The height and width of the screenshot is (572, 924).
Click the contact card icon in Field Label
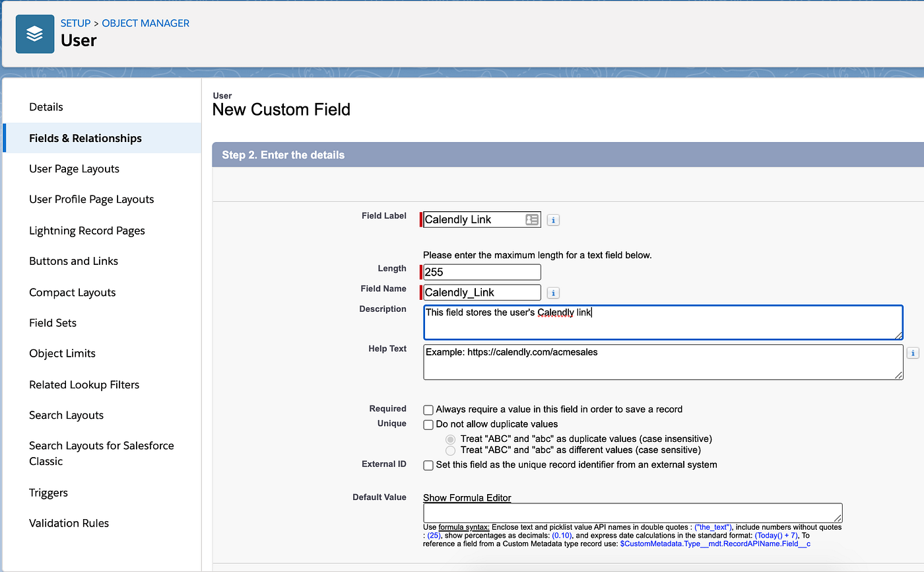pos(532,219)
